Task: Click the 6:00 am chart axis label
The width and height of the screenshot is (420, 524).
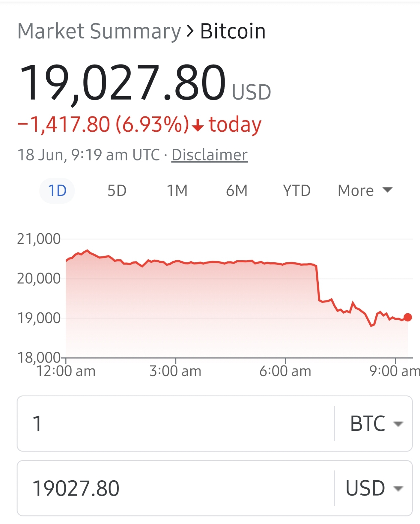Action: tap(285, 371)
